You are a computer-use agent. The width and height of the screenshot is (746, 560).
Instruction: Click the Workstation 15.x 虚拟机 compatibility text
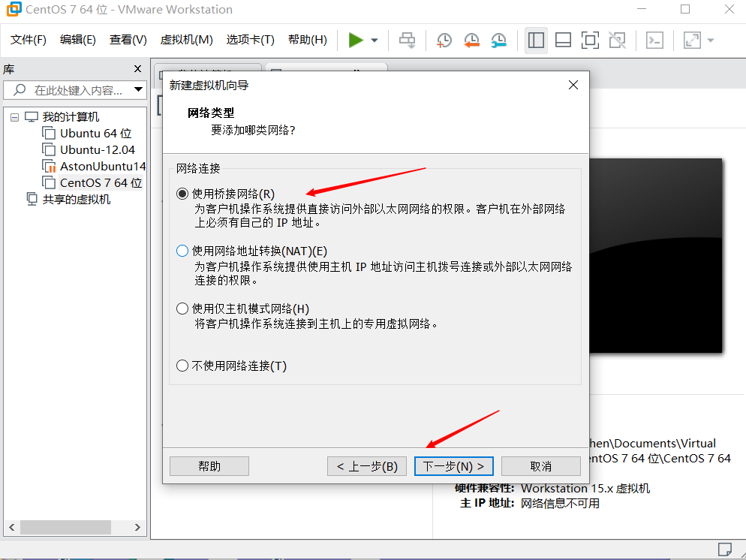585,488
